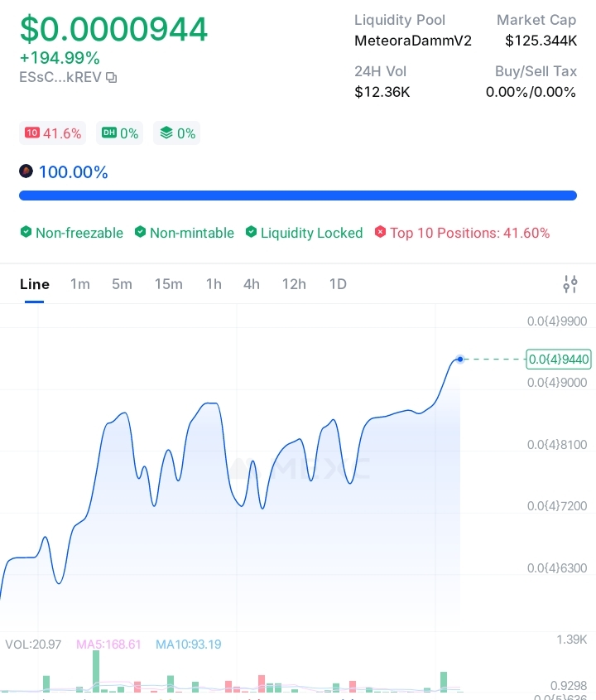Switch chart to 5m interval
This screenshot has width=596, height=700.
(122, 284)
